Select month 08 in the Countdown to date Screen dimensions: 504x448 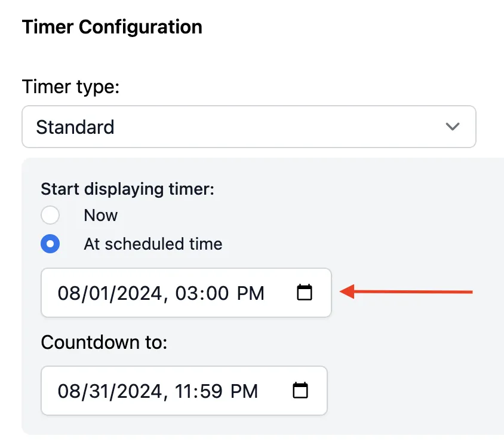coord(68,391)
